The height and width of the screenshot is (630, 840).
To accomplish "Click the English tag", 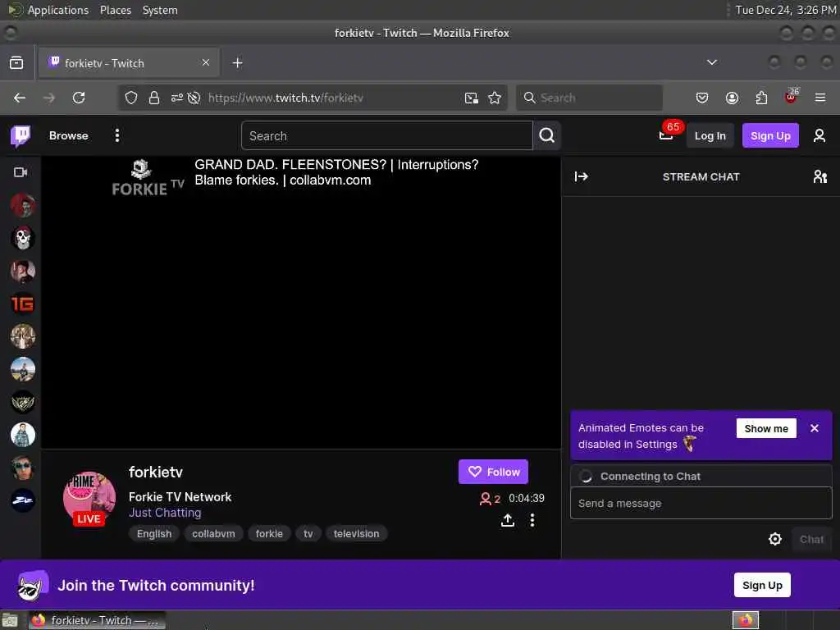I will click(x=154, y=533).
